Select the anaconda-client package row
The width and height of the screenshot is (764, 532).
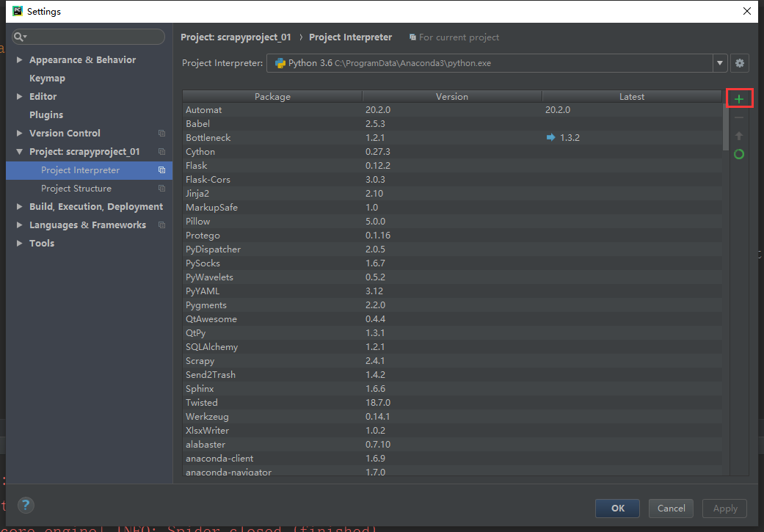[x=452, y=459]
